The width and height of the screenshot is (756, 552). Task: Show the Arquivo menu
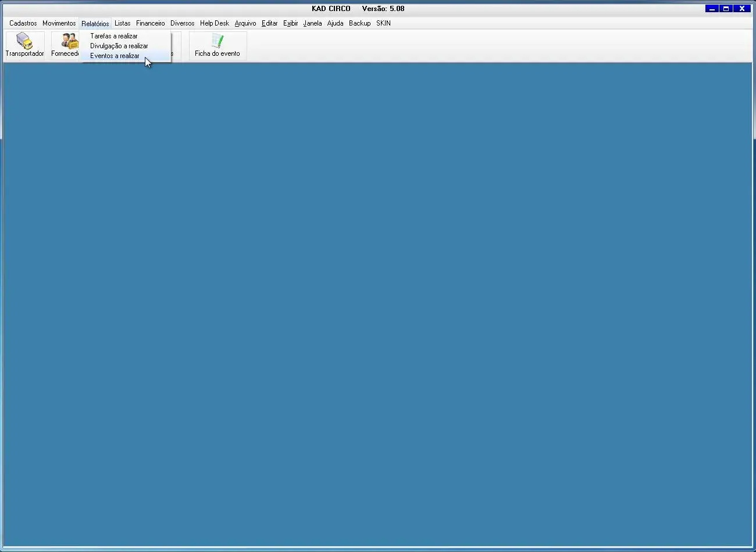245,23
